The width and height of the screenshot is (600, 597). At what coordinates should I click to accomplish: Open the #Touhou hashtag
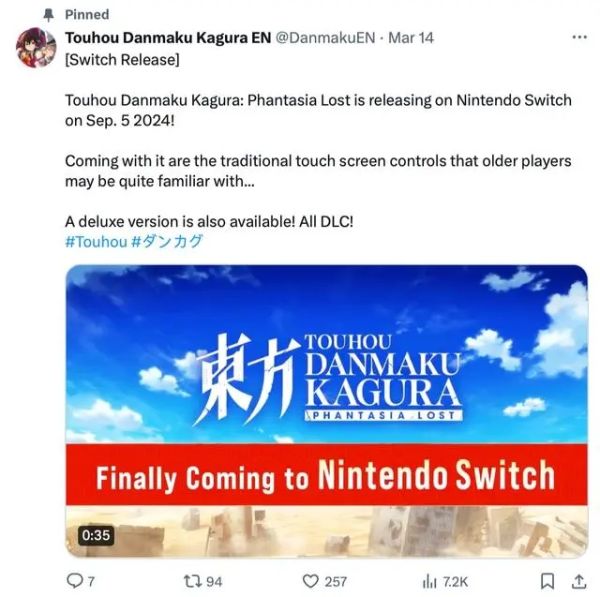pyautogui.click(x=96, y=242)
